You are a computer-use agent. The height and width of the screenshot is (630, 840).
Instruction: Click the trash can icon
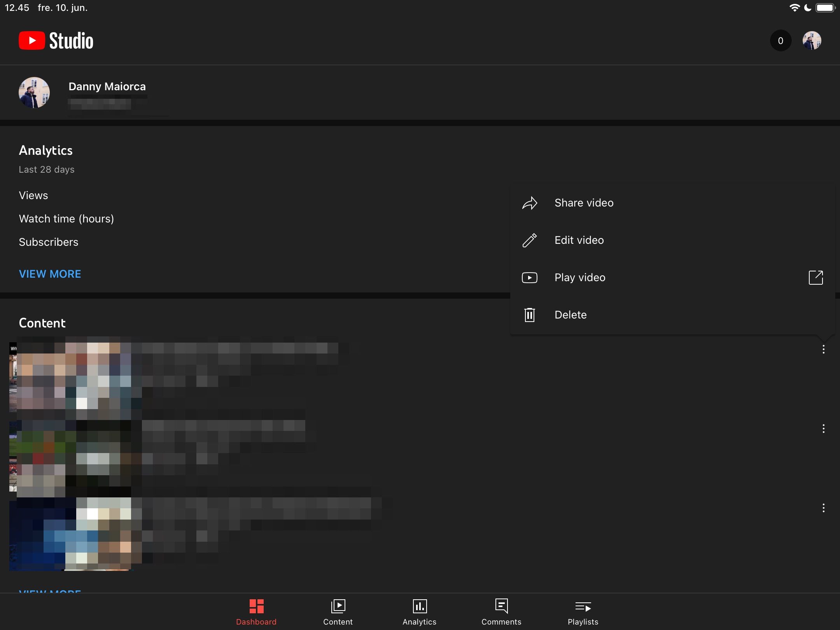coord(530,315)
